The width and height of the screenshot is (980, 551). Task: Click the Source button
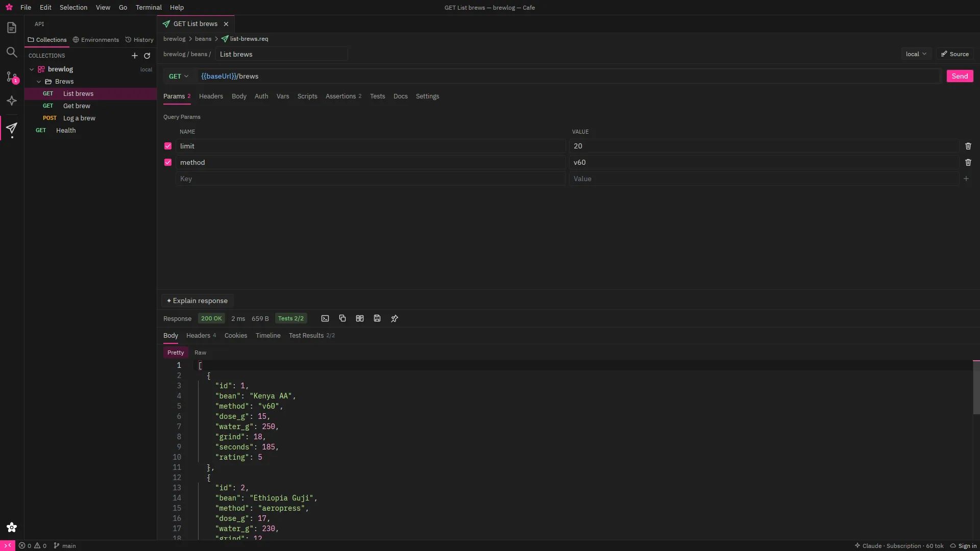[955, 54]
